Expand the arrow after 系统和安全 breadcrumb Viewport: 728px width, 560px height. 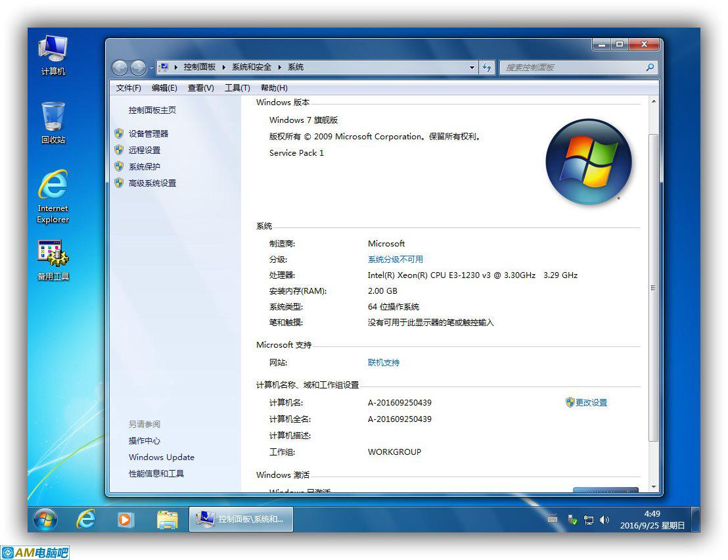pos(279,67)
